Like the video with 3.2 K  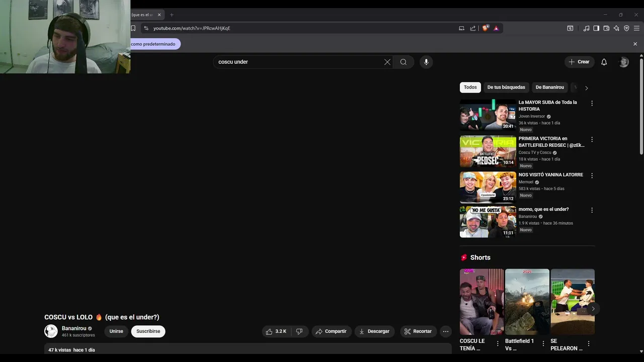pos(276,331)
